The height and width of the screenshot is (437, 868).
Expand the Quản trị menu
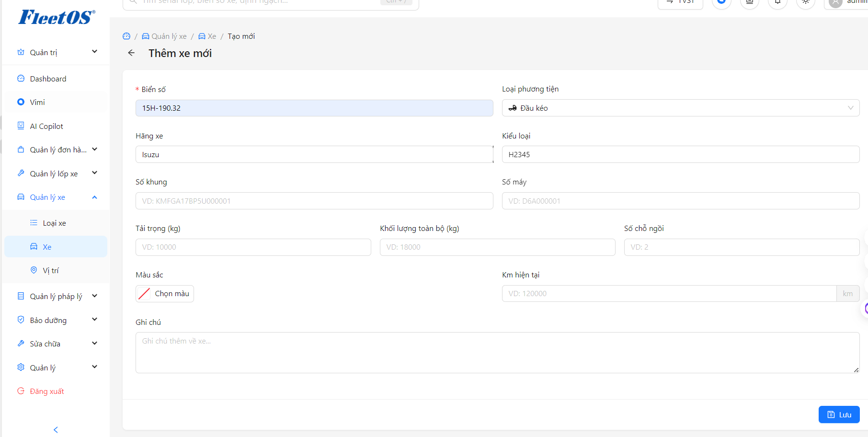(56, 52)
